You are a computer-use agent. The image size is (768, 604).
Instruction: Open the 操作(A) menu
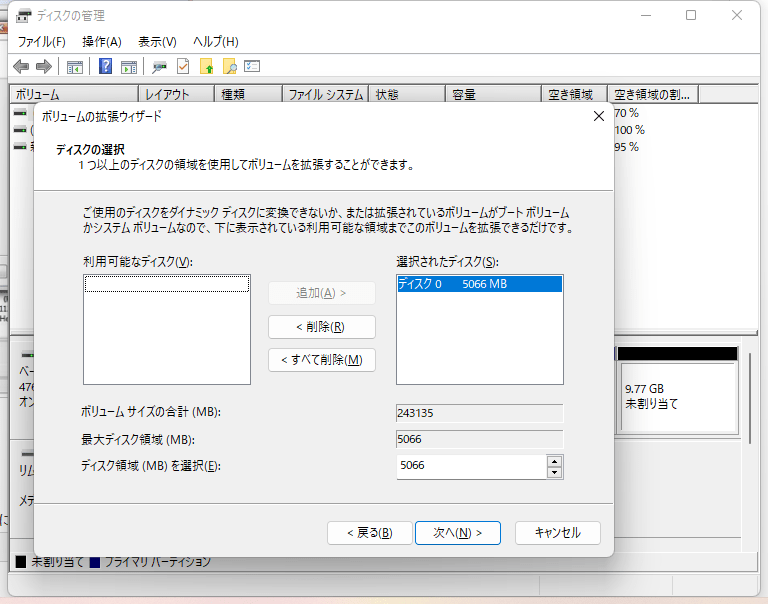click(x=101, y=42)
